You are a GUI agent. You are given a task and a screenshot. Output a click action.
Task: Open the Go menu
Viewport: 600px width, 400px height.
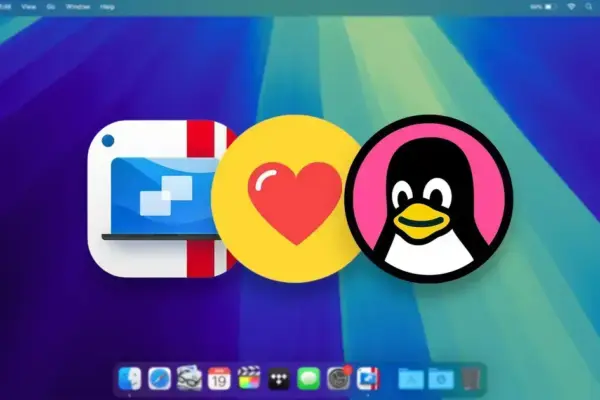tap(51, 7)
